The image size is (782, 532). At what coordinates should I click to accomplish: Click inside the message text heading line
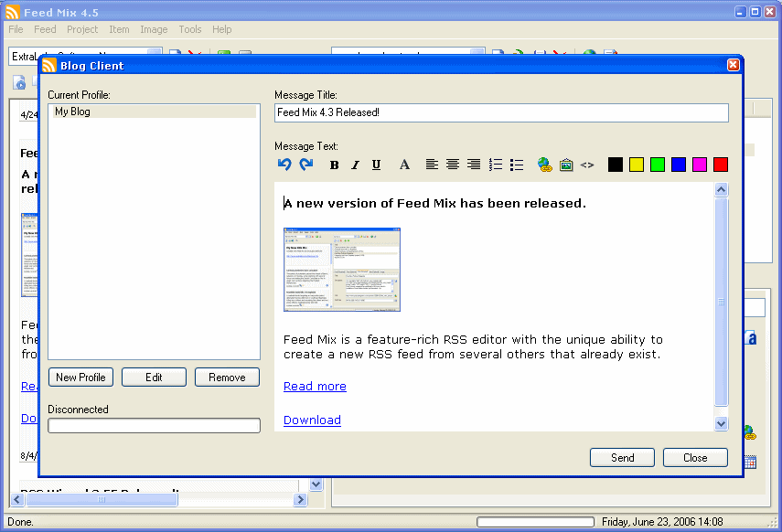[x=434, y=204]
